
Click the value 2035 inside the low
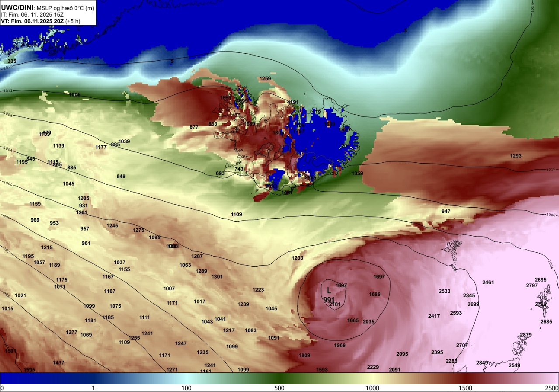coord(369,322)
